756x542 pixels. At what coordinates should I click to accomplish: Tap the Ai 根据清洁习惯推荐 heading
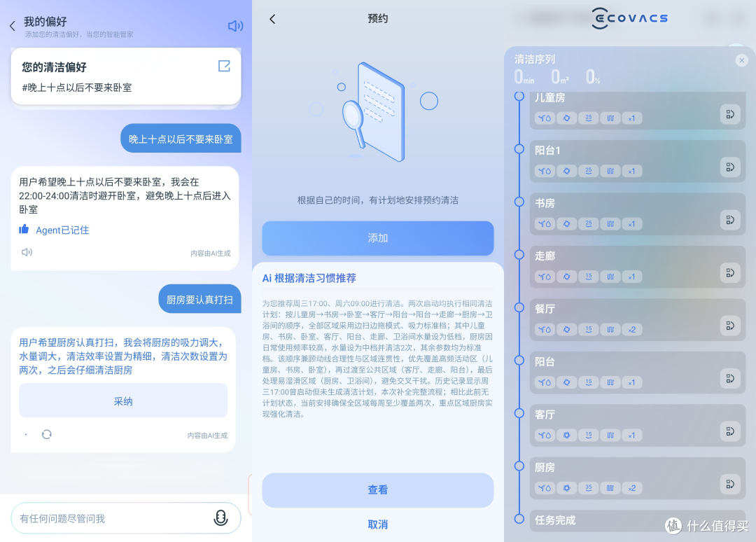tap(309, 278)
